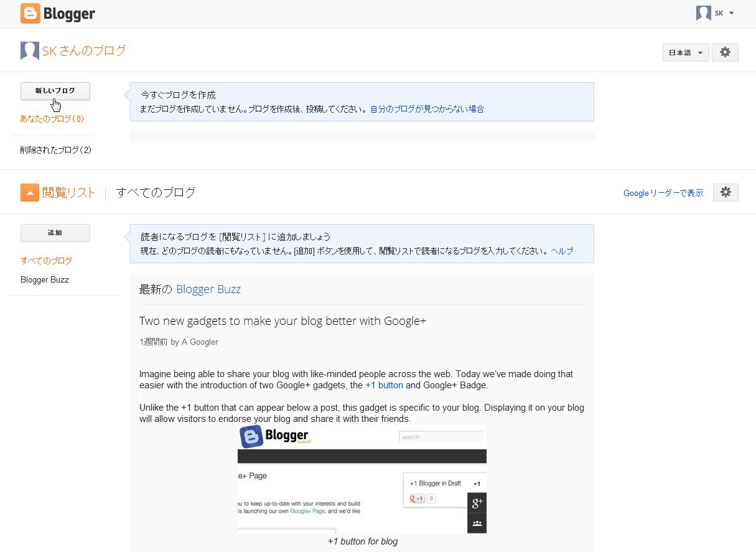Screen dimensions: 756x552
Task: Select すべてのブログ in reading list sidebar
Action: coord(46,261)
